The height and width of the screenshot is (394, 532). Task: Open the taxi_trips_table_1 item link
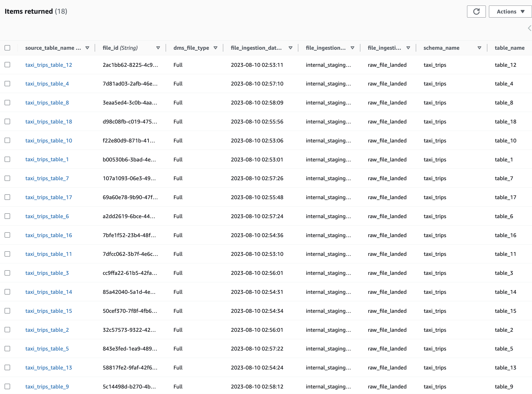coord(47,159)
